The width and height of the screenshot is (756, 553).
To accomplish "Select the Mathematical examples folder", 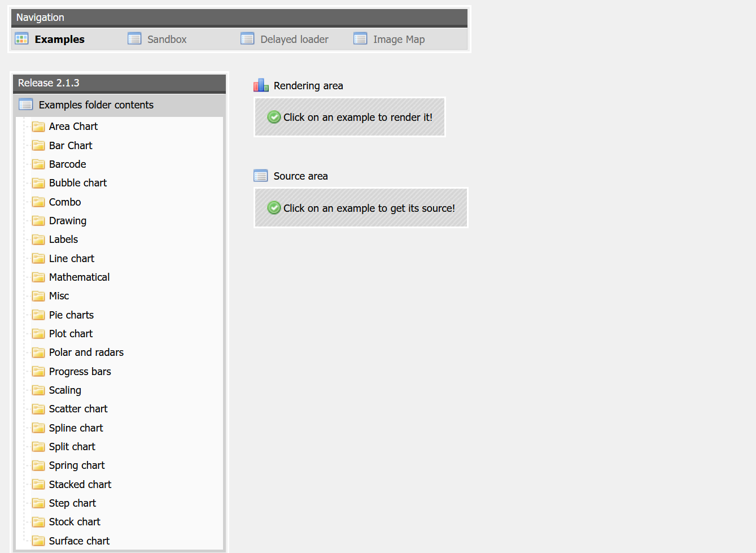I will pyautogui.click(x=79, y=277).
